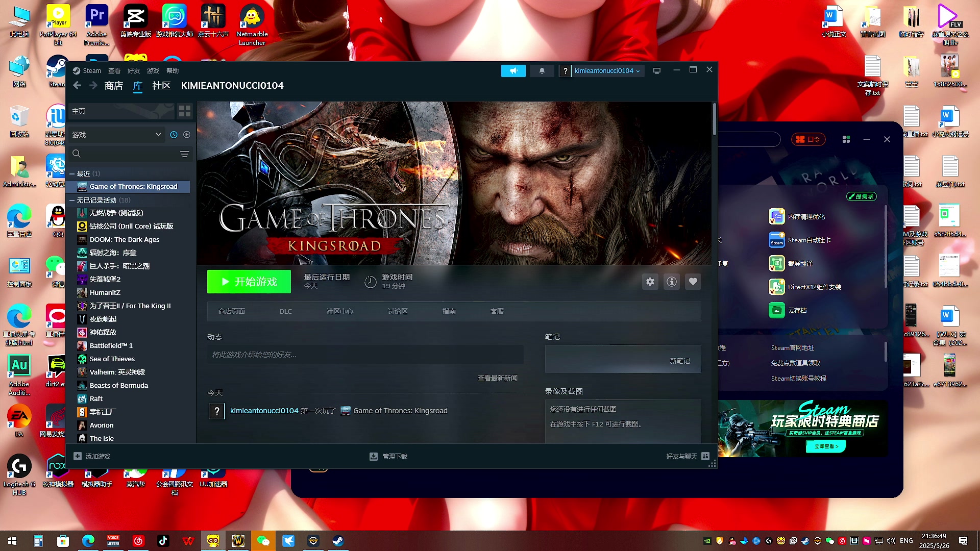Click the 立即查看 banner button
This screenshot has height=551, width=980.
click(x=826, y=446)
